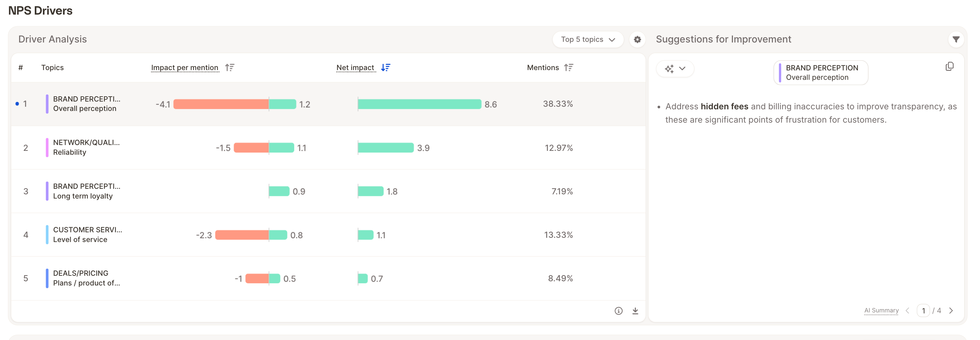Image resolution: width=980 pixels, height=340 pixels.
Task: Click the bold hidden fees text
Action: click(x=724, y=107)
